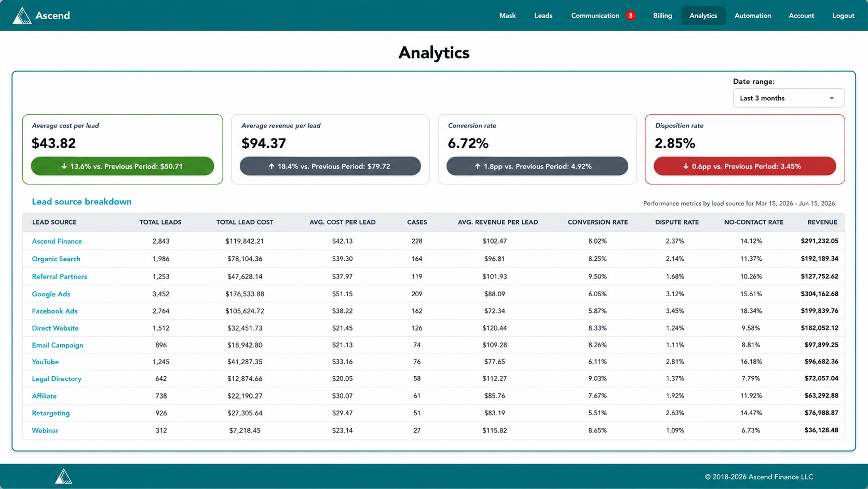Open the Organic Search lead source

tap(56, 259)
